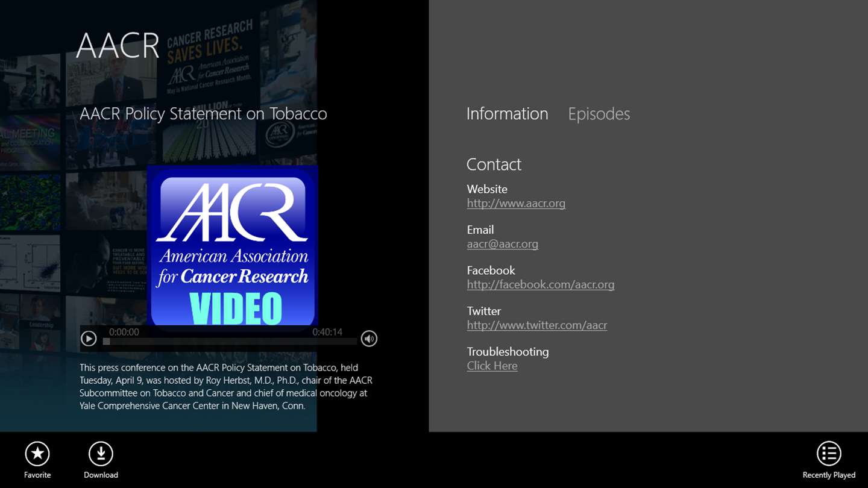Click the Favorite star icon
The height and width of the screenshot is (488, 868).
37,454
